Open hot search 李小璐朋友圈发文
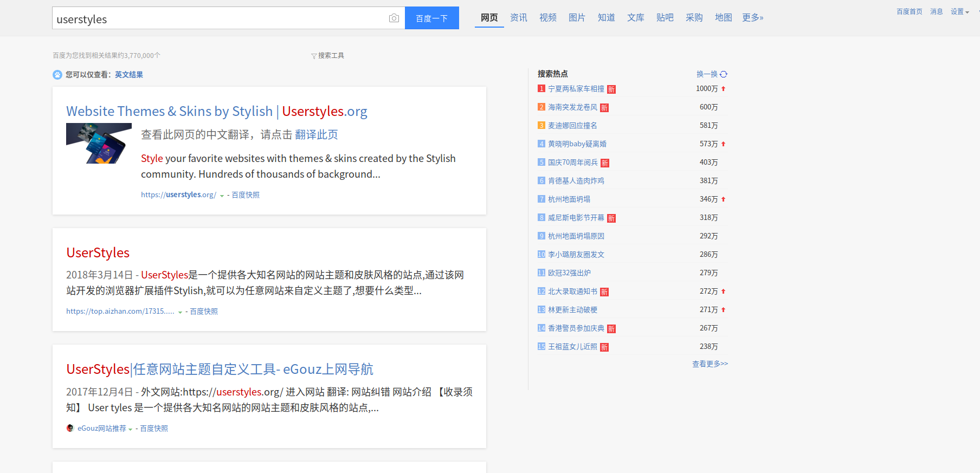The image size is (980, 473). [576, 255]
